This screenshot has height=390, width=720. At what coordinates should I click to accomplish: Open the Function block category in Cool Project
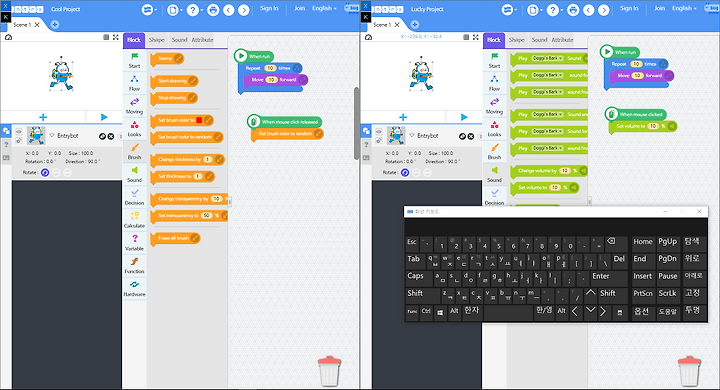click(x=135, y=266)
